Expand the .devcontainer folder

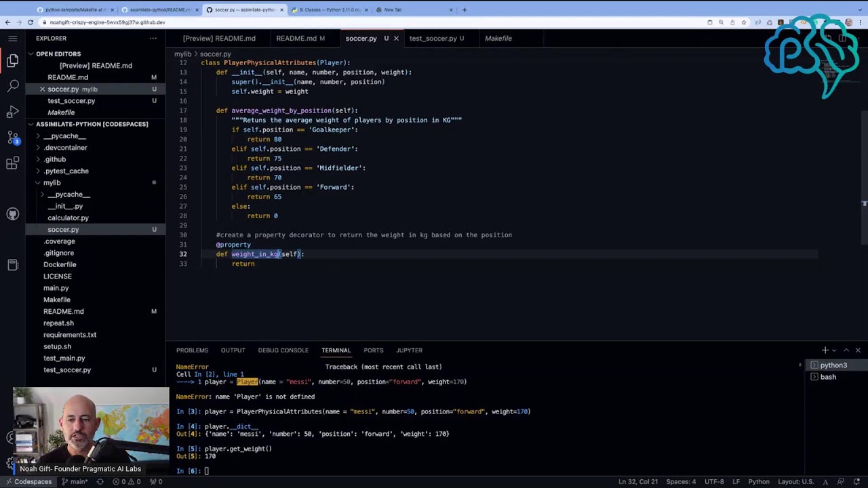coord(65,148)
